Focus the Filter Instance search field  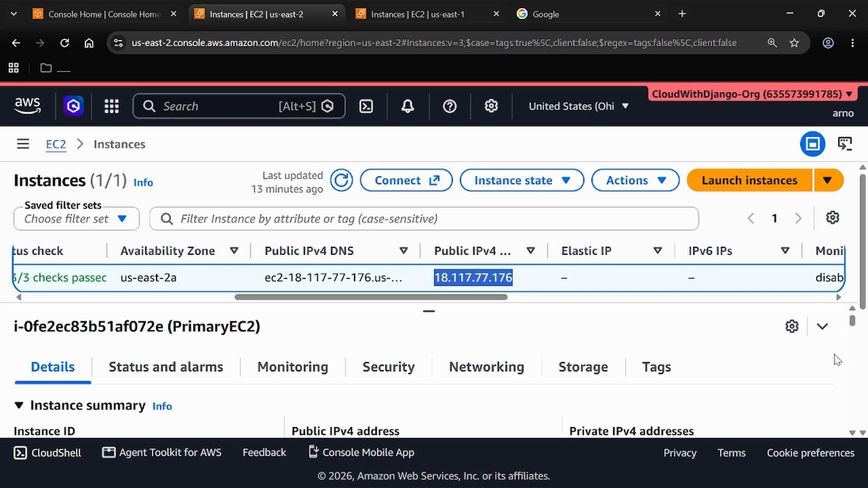pyautogui.click(x=424, y=219)
